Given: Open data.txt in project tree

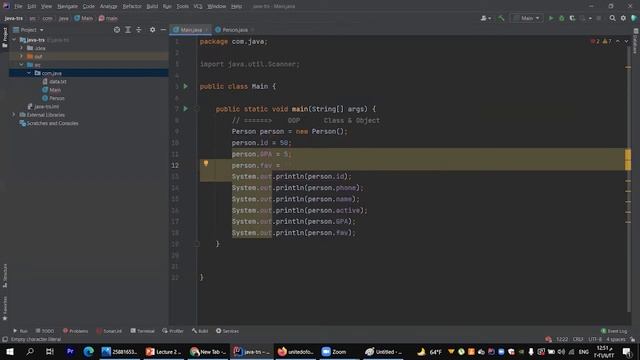Looking at the screenshot, I should point(54,81).
